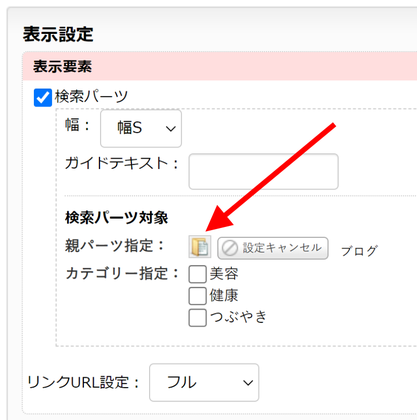This screenshot has width=417, height=420.
Task: Open the 幅S width dropdown
Action: pos(141,128)
